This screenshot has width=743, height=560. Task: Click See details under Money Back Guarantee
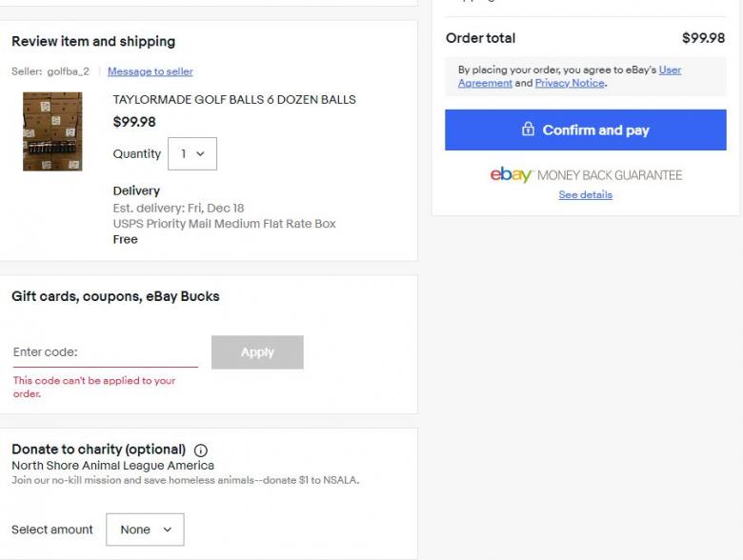(x=585, y=195)
